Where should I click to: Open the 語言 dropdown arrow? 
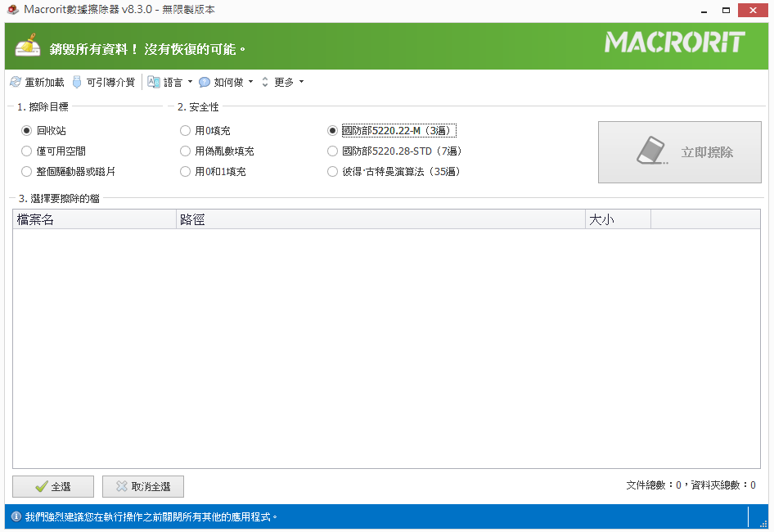(190, 82)
